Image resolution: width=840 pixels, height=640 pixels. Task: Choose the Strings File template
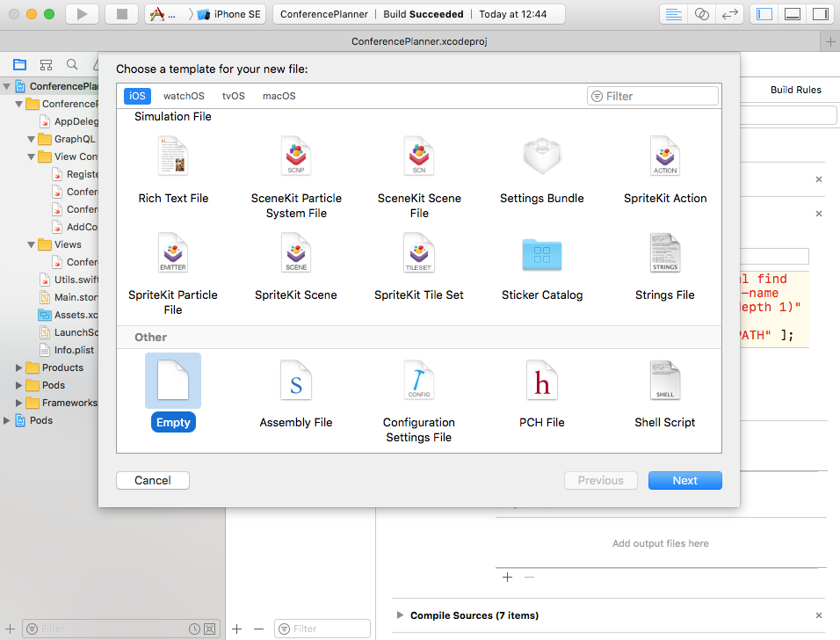pyautogui.click(x=665, y=267)
